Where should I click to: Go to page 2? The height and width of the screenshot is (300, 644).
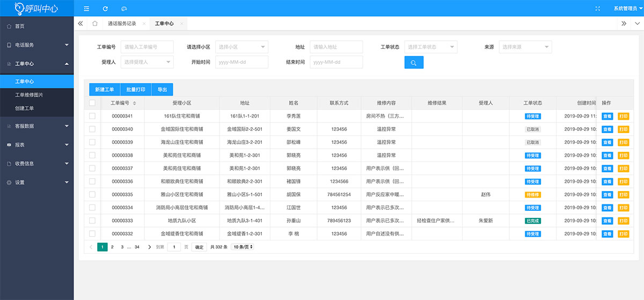point(112,247)
